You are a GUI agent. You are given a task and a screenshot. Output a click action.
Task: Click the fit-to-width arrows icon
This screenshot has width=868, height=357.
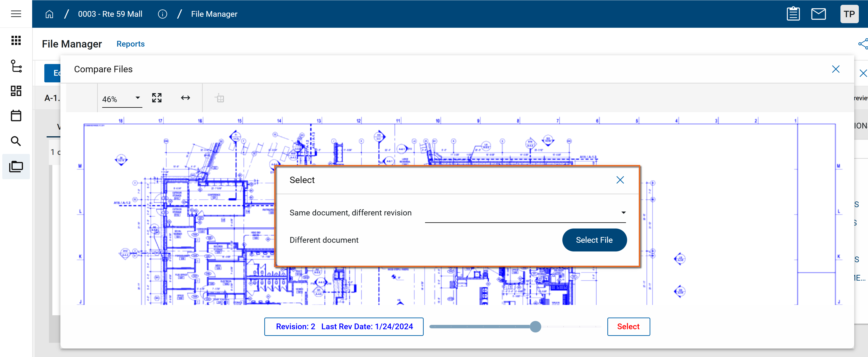pos(185,98)
